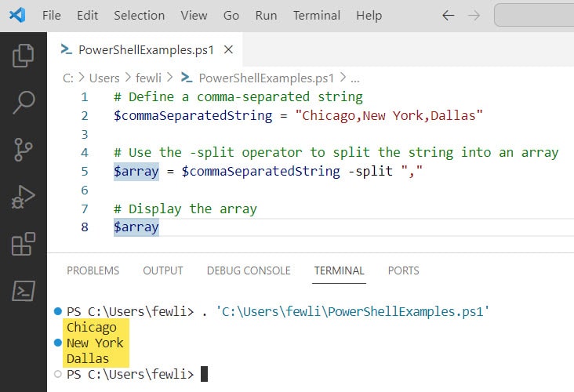
Task: Click $array on line 8
Action: [x=136, y=227]
